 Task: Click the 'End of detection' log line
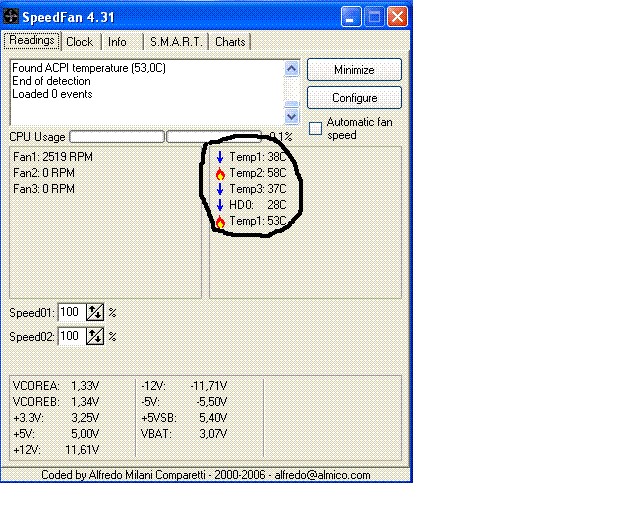(x=51, y=81)
